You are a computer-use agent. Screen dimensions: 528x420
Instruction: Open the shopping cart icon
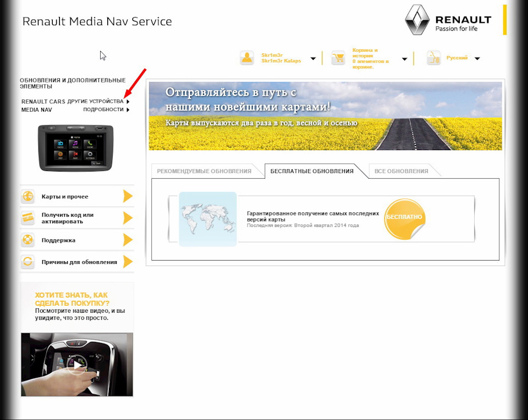338,58
